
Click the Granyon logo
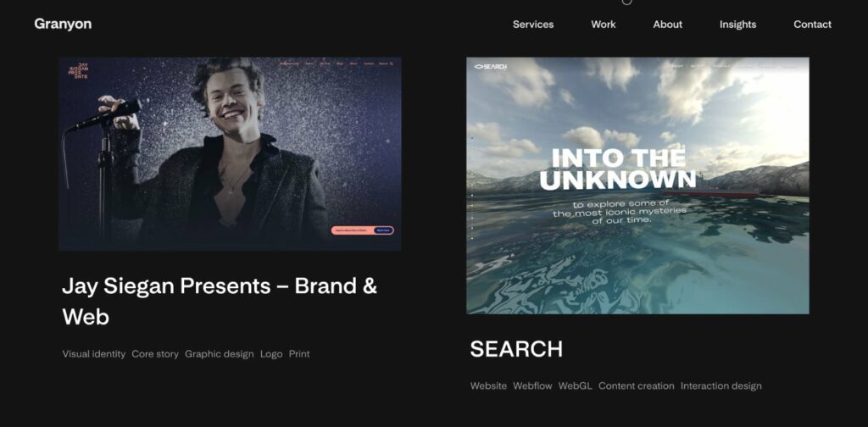(63, 24)
